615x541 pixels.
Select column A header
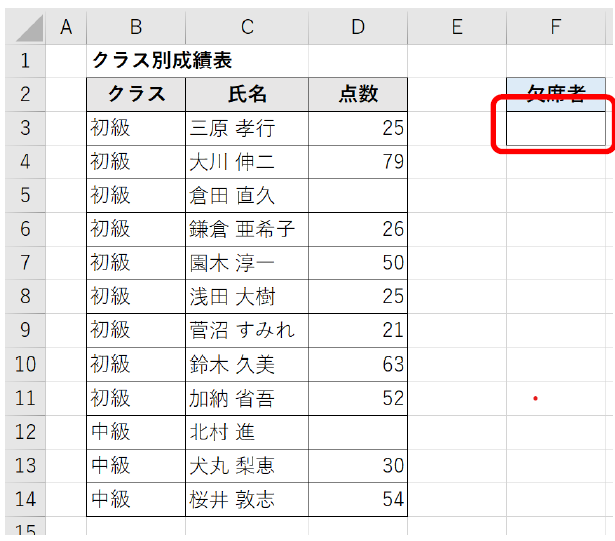(67, 26)
